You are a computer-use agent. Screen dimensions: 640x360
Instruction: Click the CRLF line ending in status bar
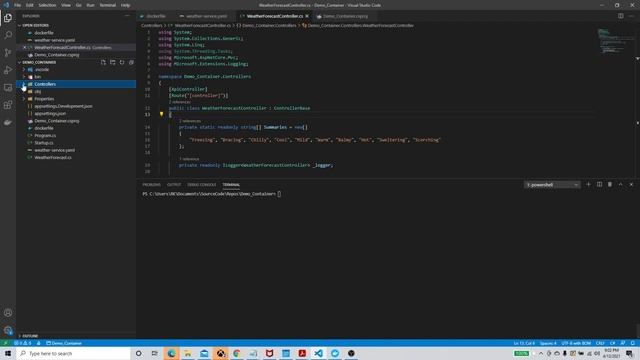(x=600, y=343)
